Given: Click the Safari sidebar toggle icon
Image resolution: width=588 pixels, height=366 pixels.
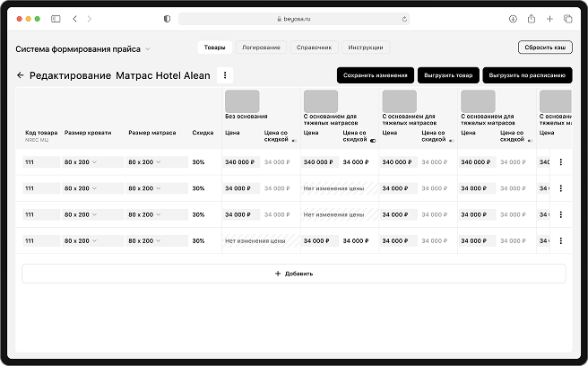Looking at the screenshot, I should (x=56, y=19).
